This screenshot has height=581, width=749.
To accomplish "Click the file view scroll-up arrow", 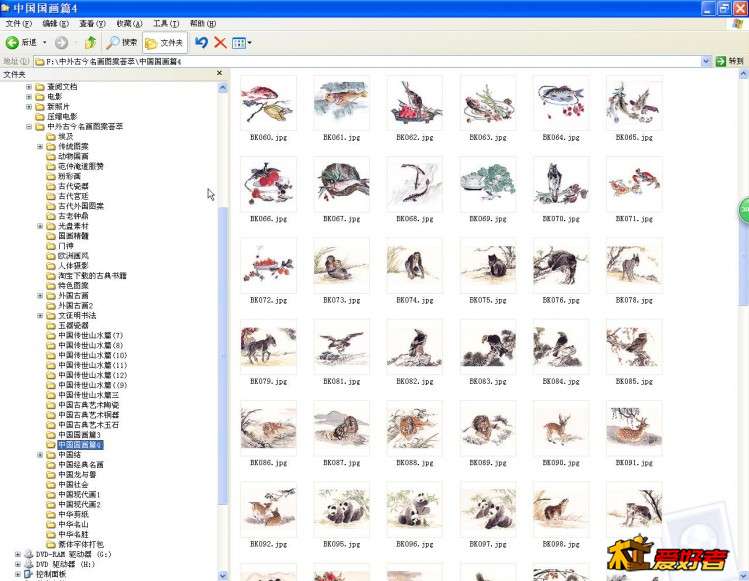I will pyautogui.click(x=743, y=74).
